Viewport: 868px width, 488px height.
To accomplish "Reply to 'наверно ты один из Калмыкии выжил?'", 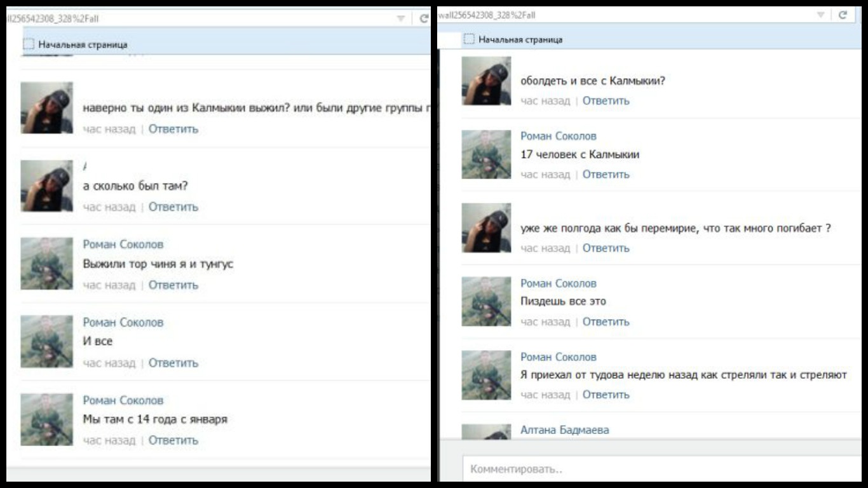I will [173, 129].
